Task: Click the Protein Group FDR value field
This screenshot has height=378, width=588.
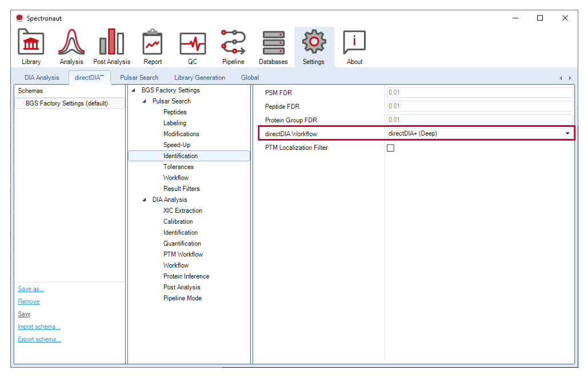Action: (479, 120)
